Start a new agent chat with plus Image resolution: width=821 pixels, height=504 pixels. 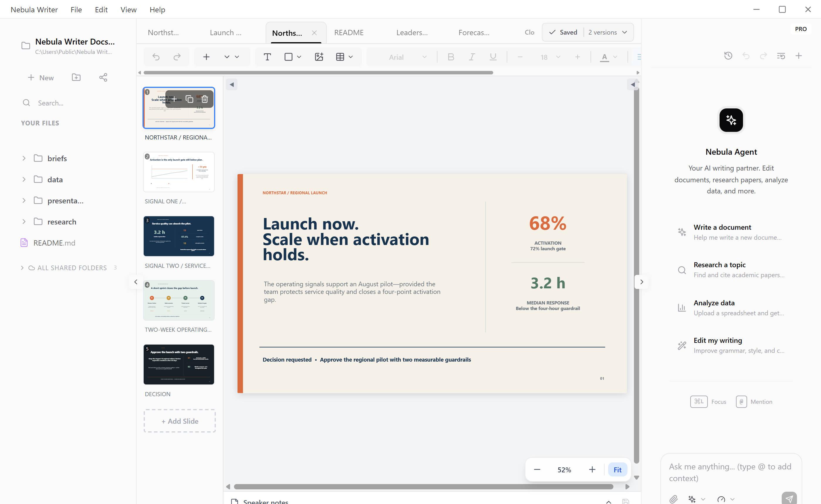(798, 56)
